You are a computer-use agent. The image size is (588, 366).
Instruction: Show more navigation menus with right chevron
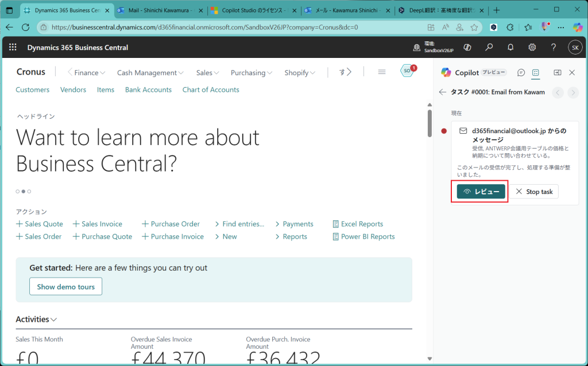pos(349,72)
